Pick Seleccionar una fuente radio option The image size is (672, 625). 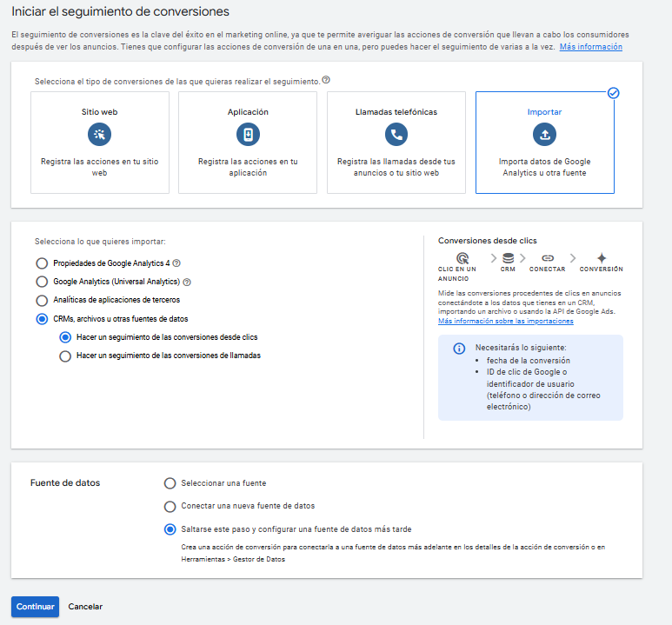click(170, 483)
